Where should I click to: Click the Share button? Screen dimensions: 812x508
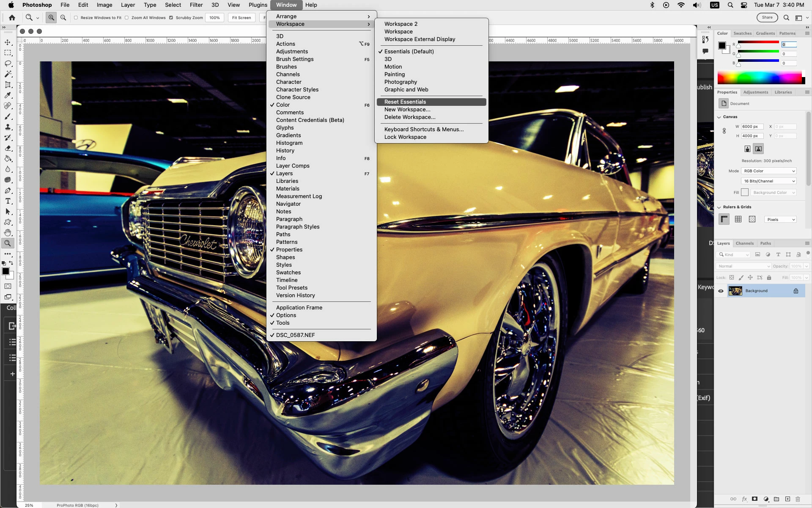[x=767, y=17]
